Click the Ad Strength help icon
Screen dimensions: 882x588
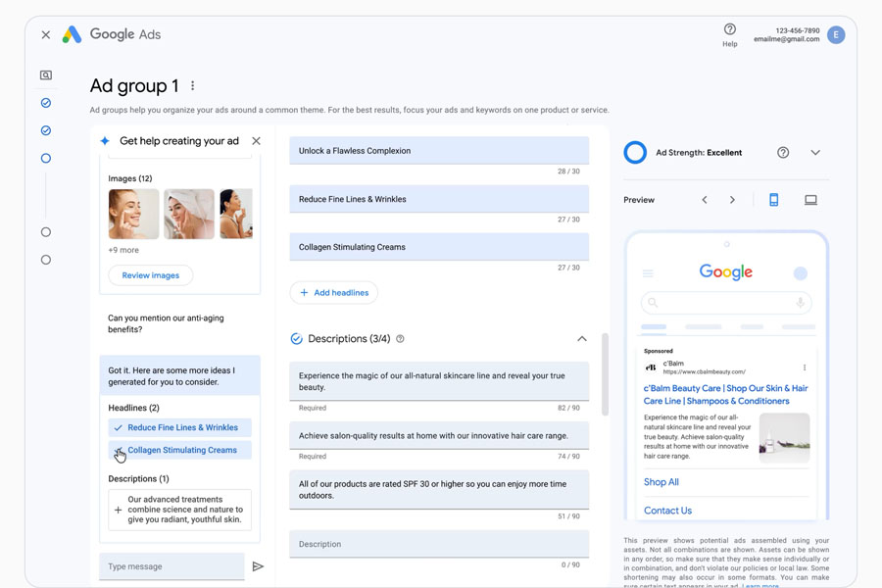782,153
